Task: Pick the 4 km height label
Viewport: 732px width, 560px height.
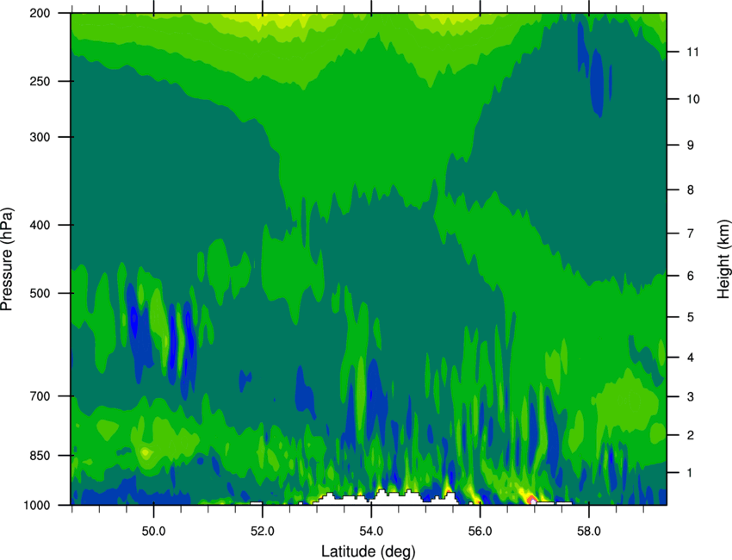Action: (x=691, y=358)
